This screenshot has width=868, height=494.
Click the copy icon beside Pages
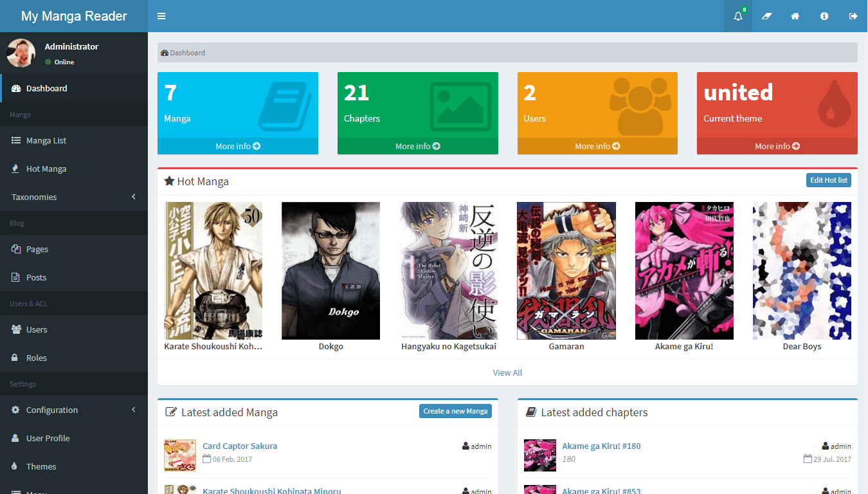[16, 249]
